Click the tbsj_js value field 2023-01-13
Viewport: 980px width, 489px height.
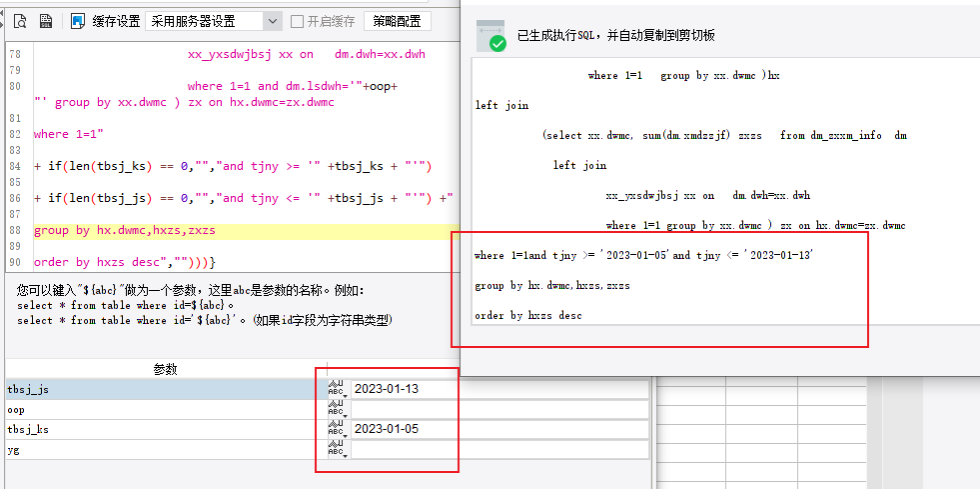pos(499,389)
